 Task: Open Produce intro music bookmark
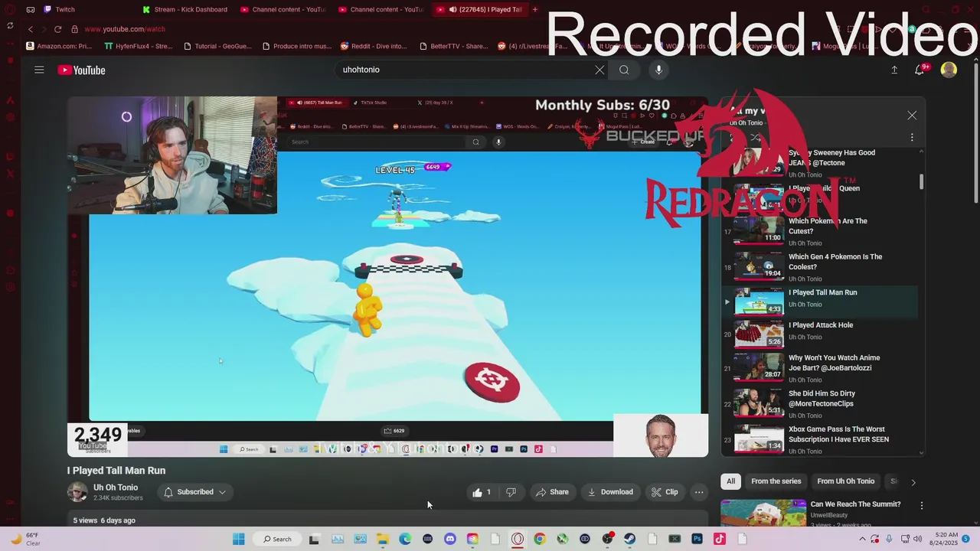coord(297,46)
